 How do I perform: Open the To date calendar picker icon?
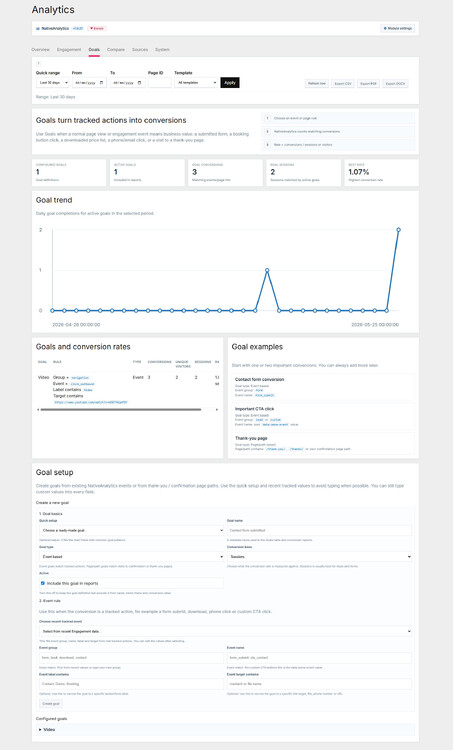click(x=140, y=83)
